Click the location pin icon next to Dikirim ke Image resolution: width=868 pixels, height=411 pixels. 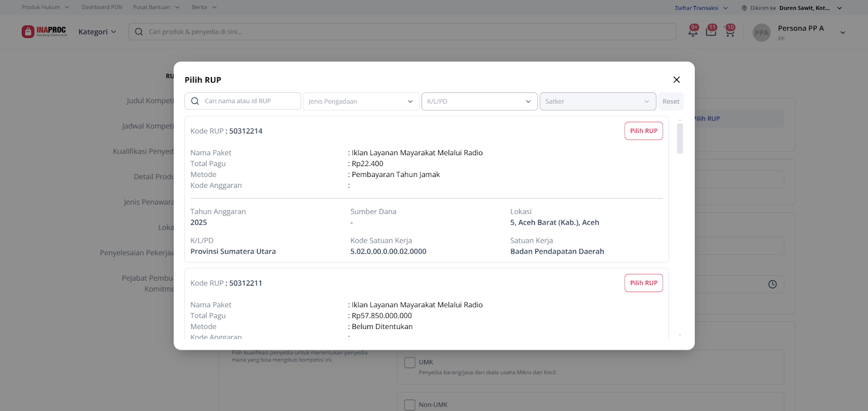tap(744, 8)
